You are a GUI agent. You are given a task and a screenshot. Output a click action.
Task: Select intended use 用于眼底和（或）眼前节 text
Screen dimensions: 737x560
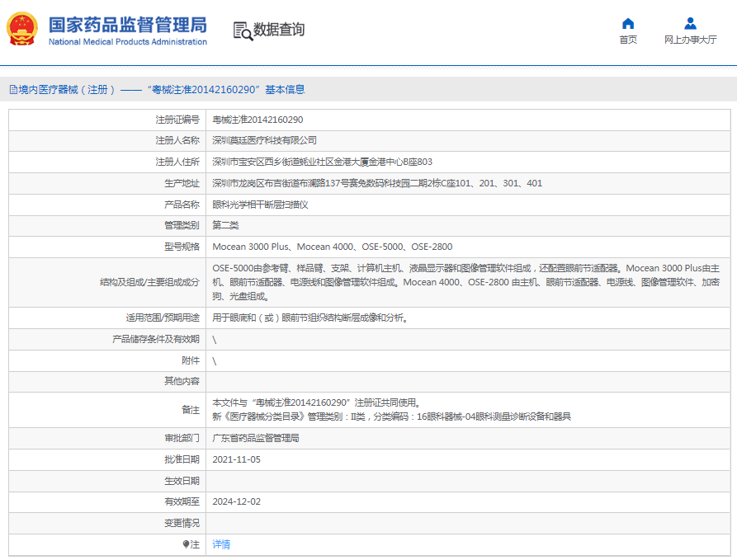pos(309,318)
